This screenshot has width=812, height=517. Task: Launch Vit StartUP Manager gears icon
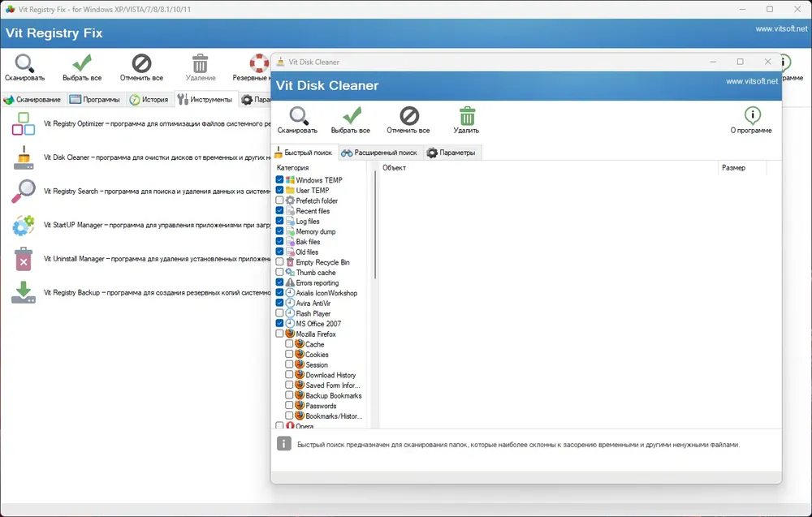coord(24,226)
